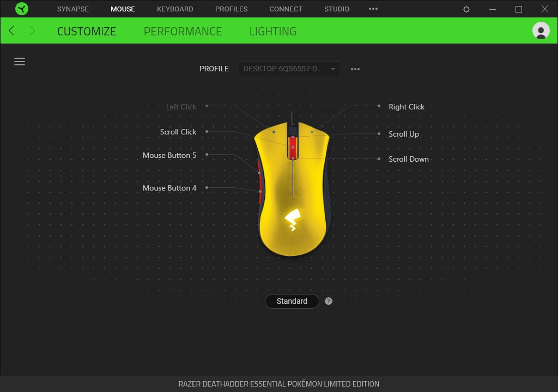Select the Scroll Down assignment
This screenshot has width=558, height=392.
click(x=409, y=159)
